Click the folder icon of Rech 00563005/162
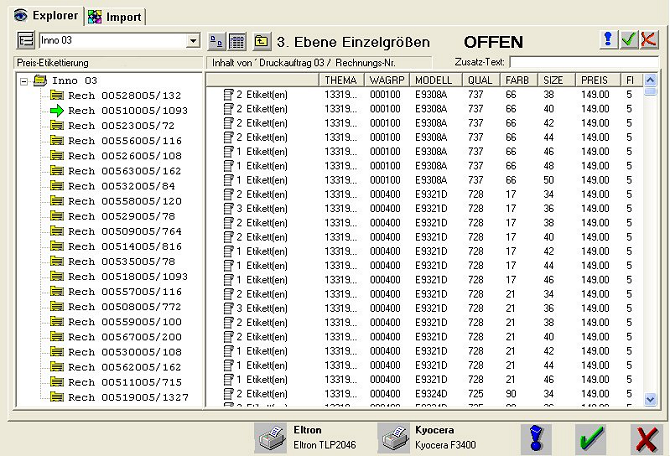Image resolution: width=670 pixels, height=456 pixels. (57, 171)
